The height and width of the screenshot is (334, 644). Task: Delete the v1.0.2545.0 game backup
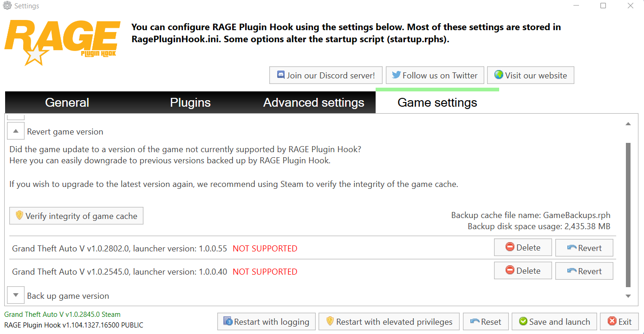(523, 271)
